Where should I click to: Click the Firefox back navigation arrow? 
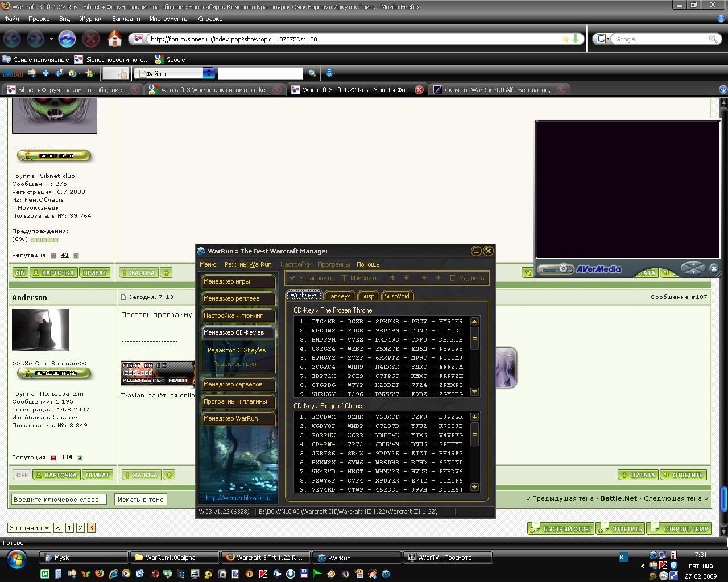click(12, 39)
